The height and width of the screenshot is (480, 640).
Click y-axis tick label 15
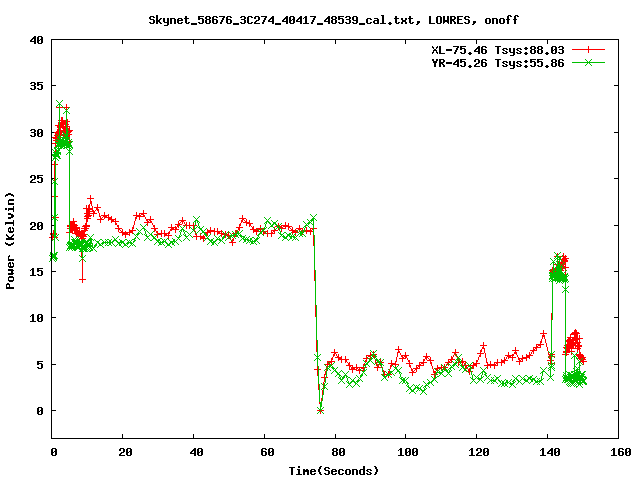tap(37, 272)
